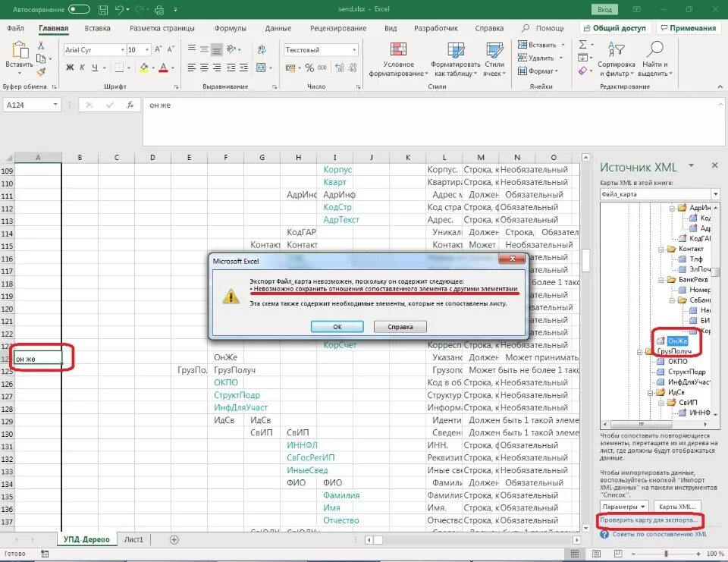Click the Insert Function fx button

coord(130,105)
